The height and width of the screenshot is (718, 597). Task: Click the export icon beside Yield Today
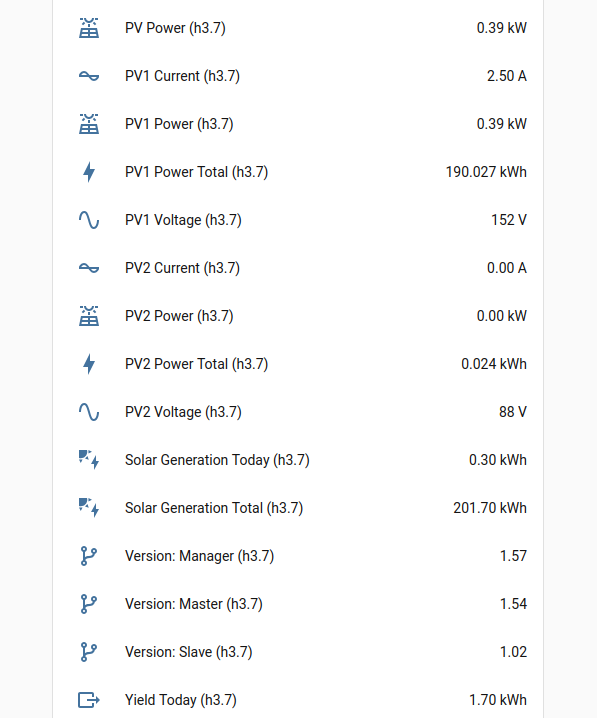[89, 700]
